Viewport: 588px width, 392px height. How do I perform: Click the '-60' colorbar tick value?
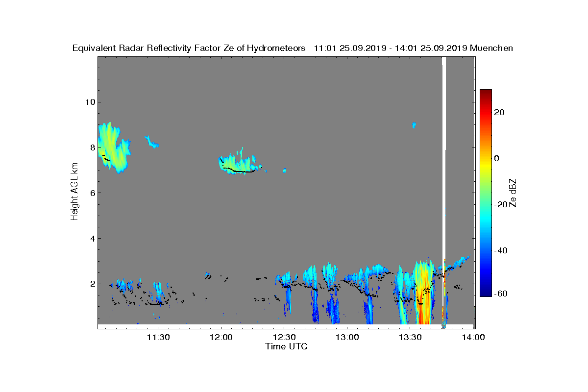(501, 294)
